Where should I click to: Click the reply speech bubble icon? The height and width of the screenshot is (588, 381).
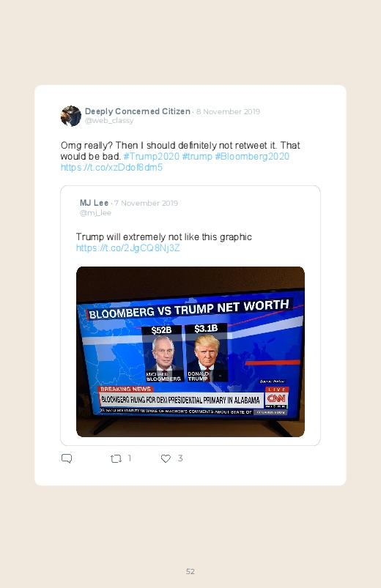67,458
